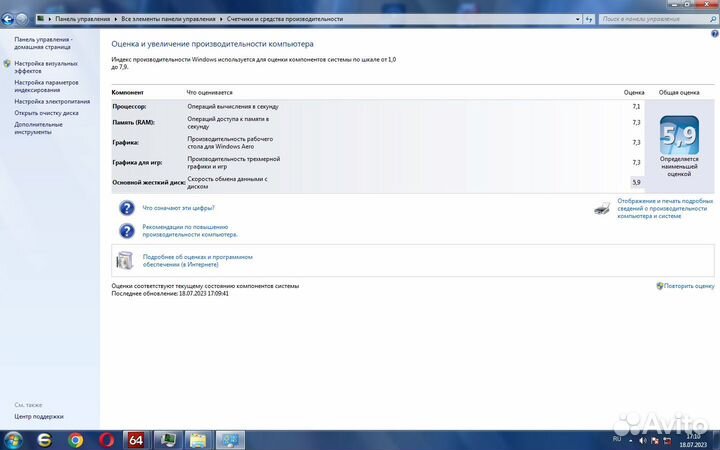Open the control panel taskbar item

230,440
